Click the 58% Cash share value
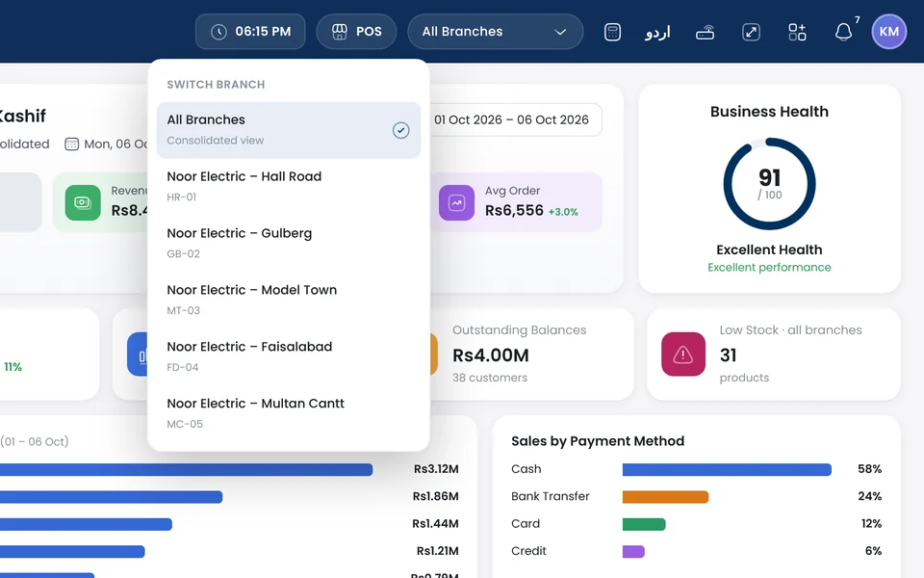This screenshot has width=924, height=578. [870, 469]
